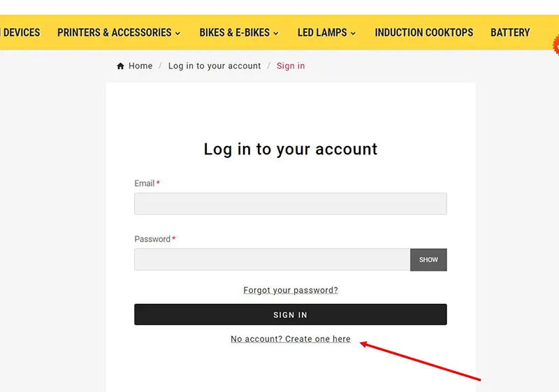Go to Home breadcrumb link
This screenshot has height=392, width=559.
coord(140,66)
